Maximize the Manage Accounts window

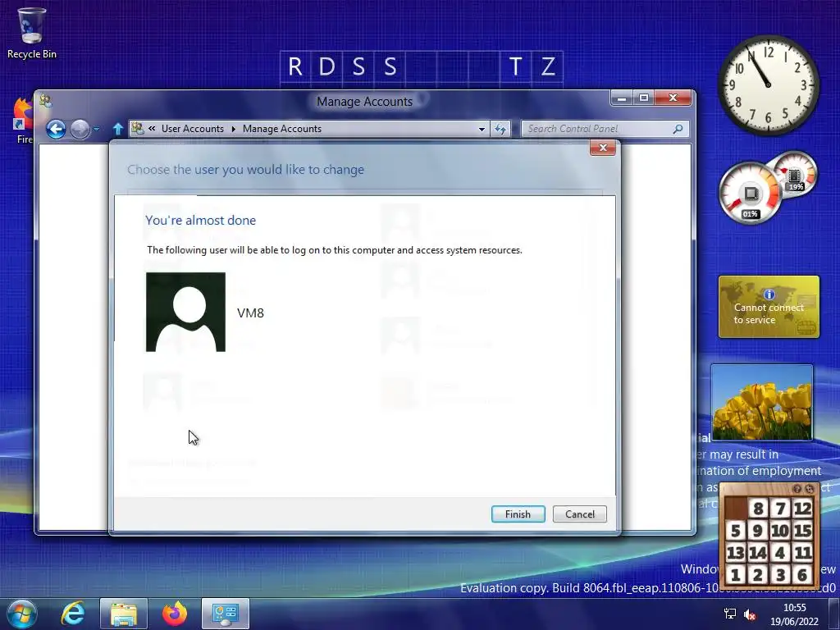click(x=644, y=98)
